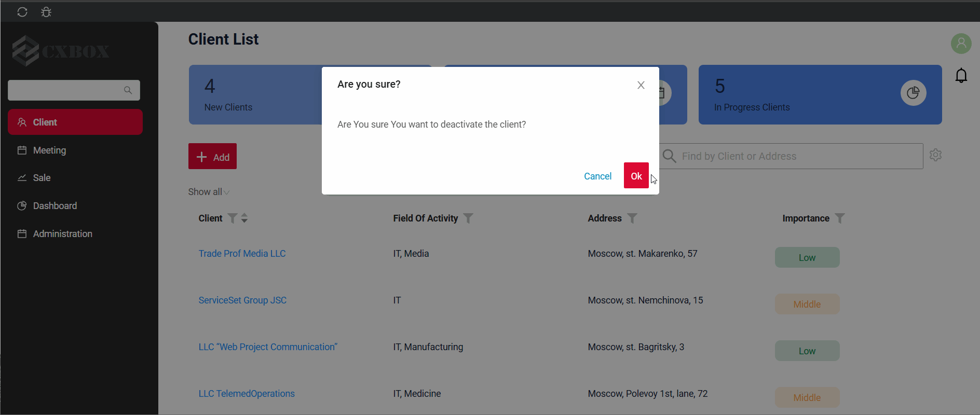Viewport: 980px width, 415px height.
Task: Open the Administration menu item
Action: click(62, 234)
